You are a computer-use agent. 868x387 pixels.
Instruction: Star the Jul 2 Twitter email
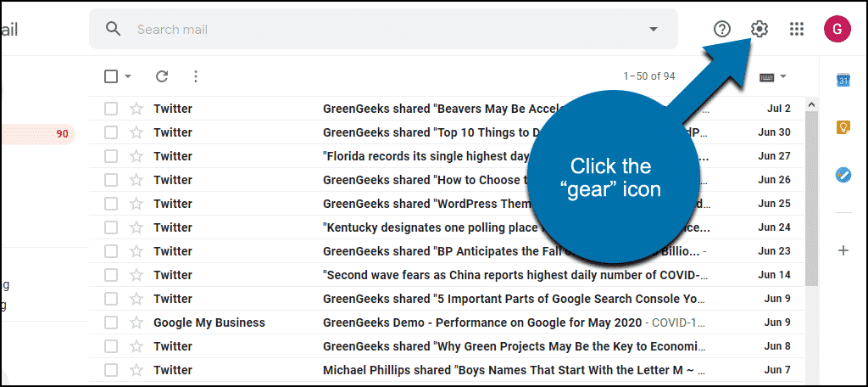(136, 109)
